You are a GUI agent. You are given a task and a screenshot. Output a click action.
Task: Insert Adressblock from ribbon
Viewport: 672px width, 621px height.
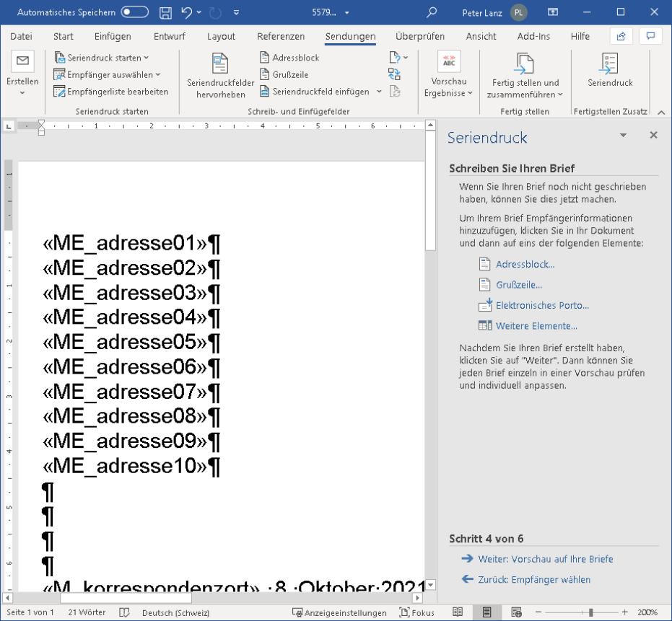(x=289, y=58)
